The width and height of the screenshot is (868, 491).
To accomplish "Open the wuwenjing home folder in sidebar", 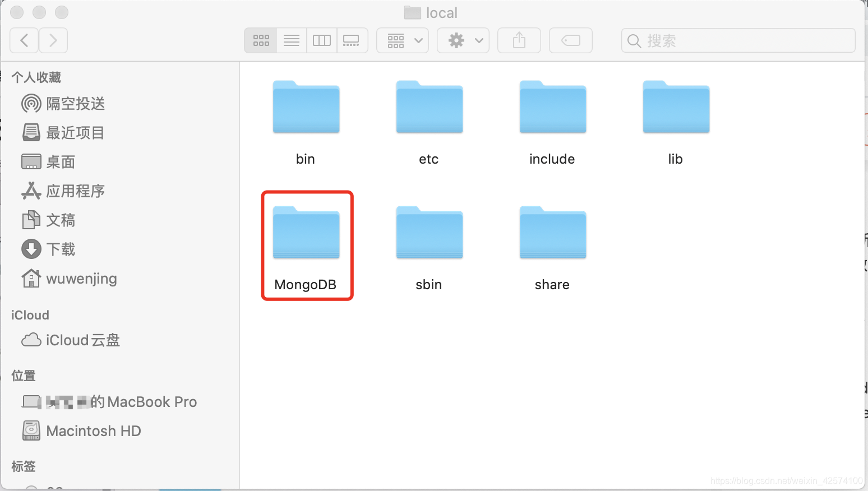I will (x=70, y=279).
